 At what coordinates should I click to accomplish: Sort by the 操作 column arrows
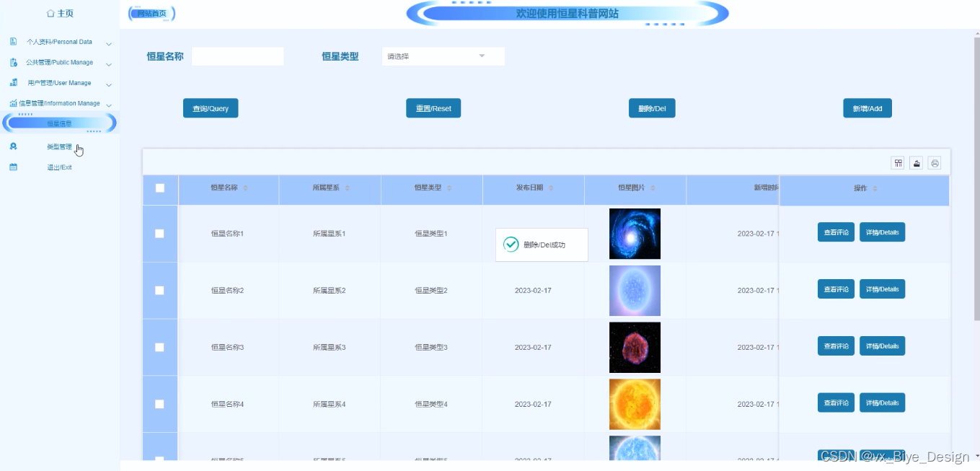875,188
